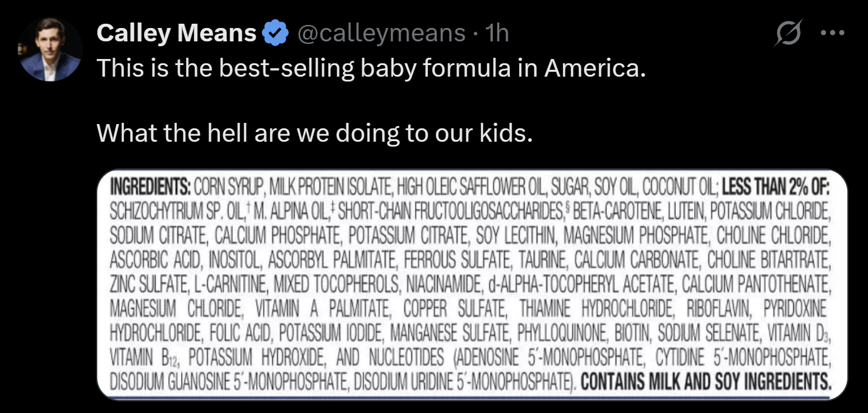Click Calley Means' profile avatar photo
868x413 pixels.
[50, 50]
